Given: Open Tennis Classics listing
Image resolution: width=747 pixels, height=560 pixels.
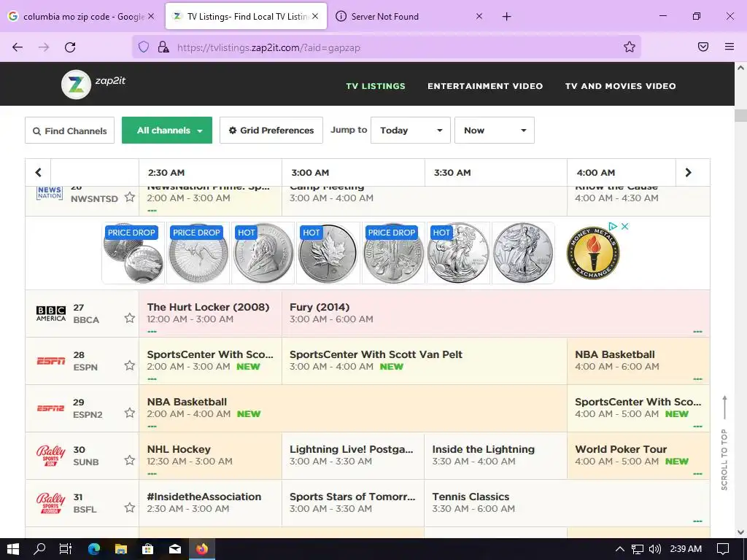Looking at the screenshot, I should 567,503.
